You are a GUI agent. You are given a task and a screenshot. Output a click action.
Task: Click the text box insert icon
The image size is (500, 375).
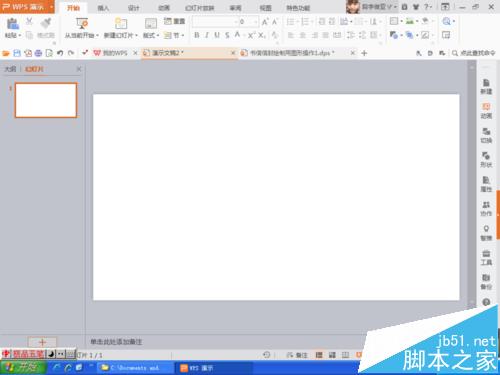click(394, 21)
